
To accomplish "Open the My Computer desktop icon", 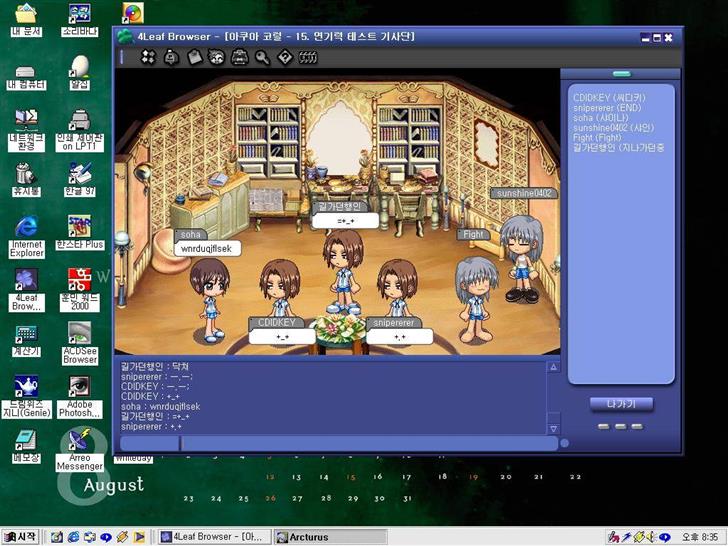I will coord(26,78).
